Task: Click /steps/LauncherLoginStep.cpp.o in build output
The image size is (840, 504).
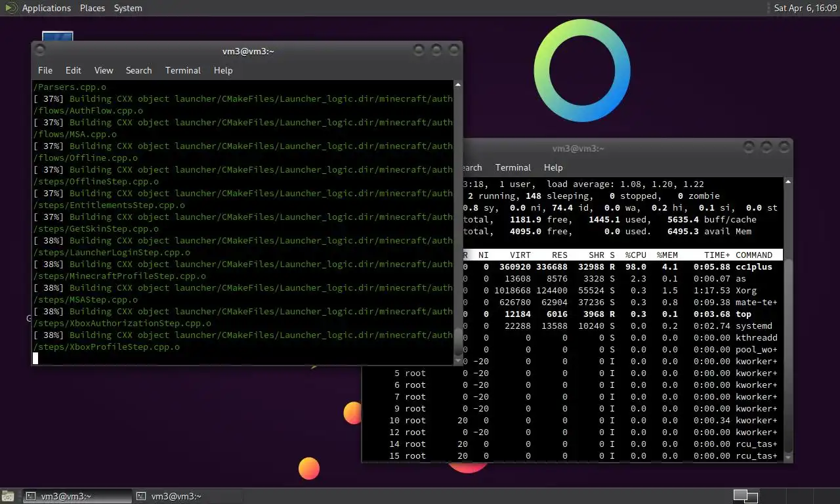Action: [x=112, y=252]
